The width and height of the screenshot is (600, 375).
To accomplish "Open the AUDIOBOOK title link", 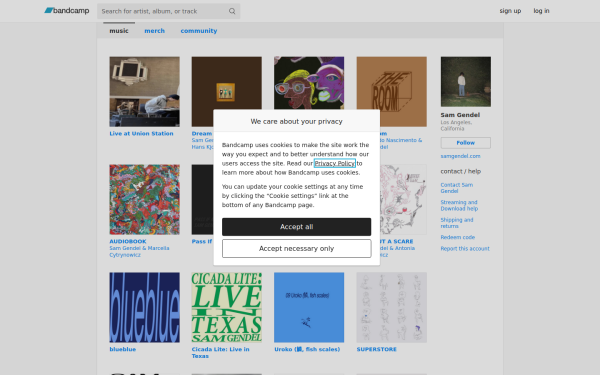I will tap(128, 241).
